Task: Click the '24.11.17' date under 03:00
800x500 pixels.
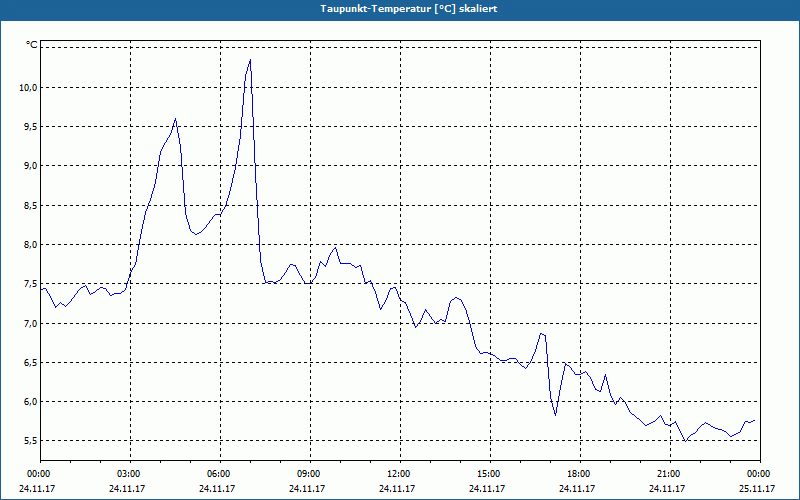Action: (128, 489)
